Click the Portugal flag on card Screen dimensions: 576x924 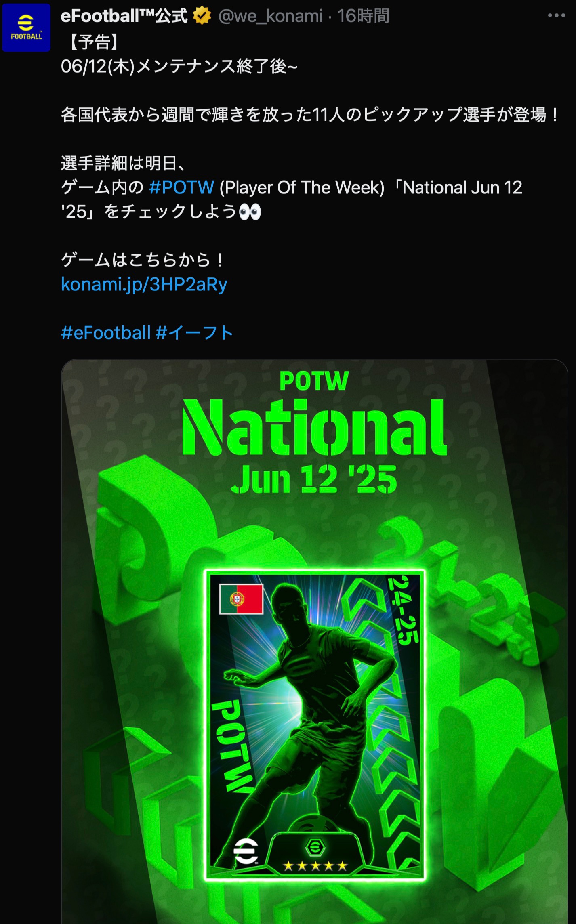(x=241, y=599)
